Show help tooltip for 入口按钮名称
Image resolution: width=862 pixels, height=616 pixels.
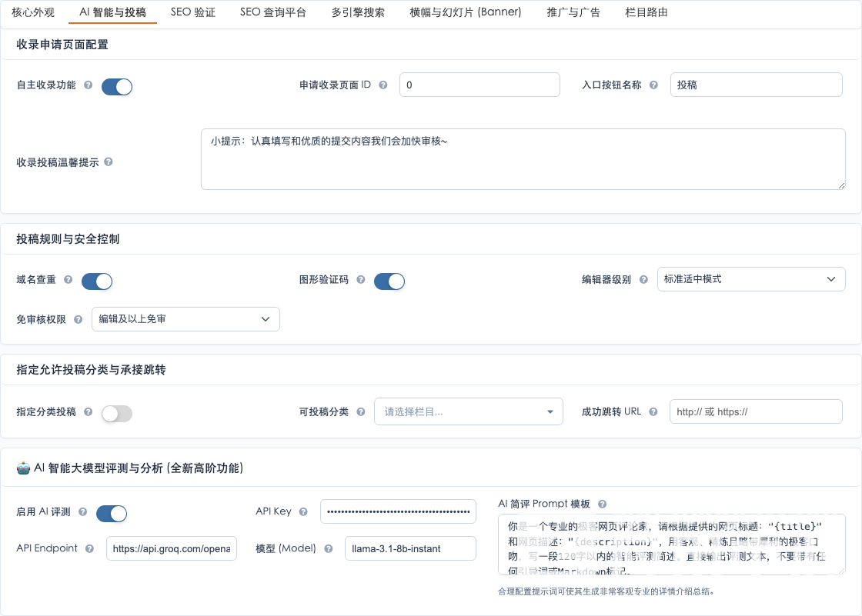tap(653, 85)
